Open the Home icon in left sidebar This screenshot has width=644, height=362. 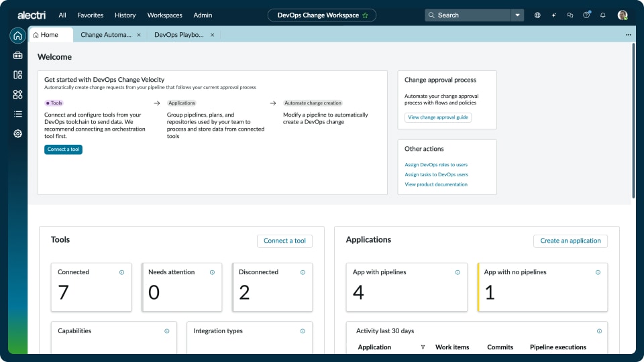click(x=17, y=36)
